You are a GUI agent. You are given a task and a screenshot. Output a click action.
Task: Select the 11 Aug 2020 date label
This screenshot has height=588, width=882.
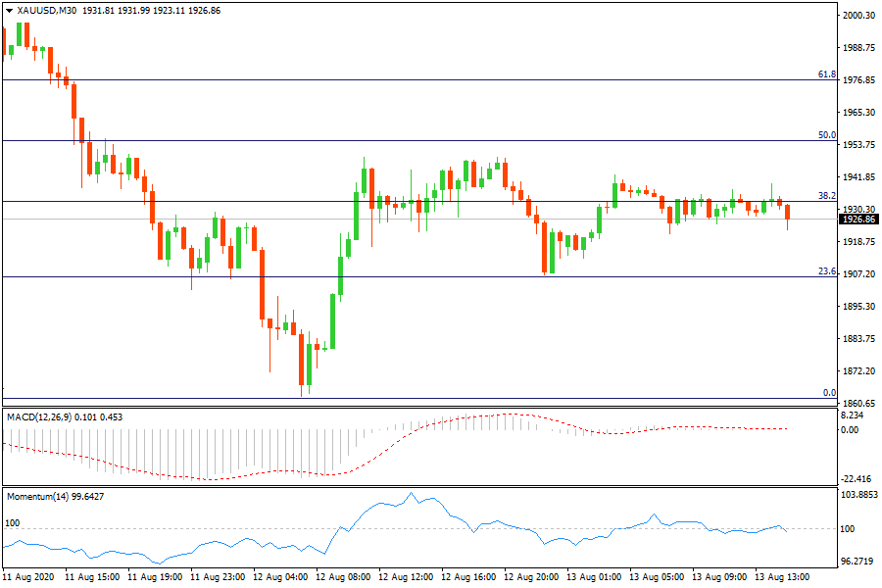click(x=30, y=577)
